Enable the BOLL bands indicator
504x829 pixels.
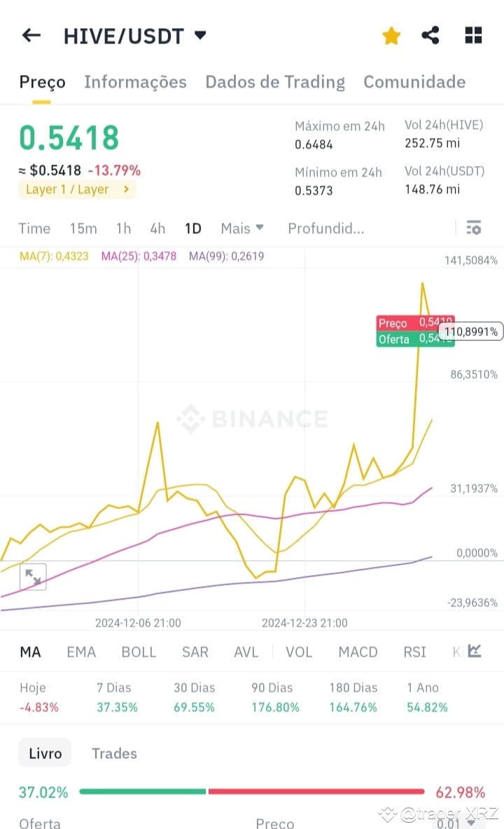[x=139, y=651]
